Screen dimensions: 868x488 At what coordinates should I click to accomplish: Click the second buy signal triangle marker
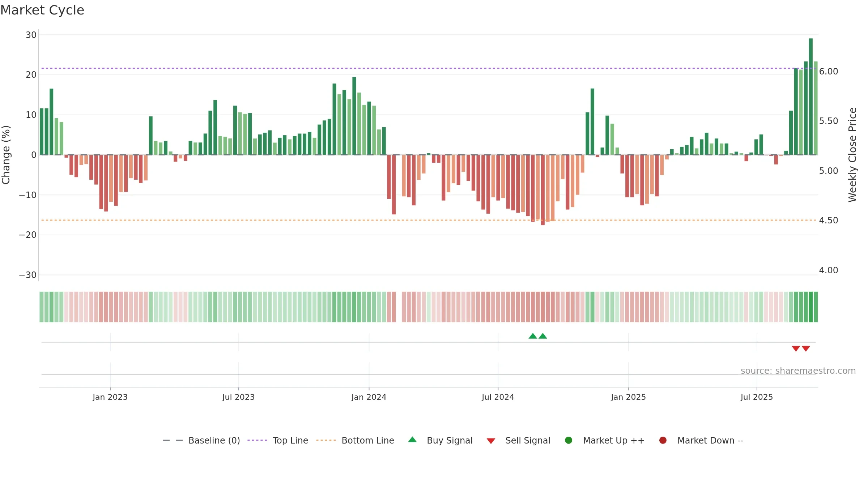[543, 336]
